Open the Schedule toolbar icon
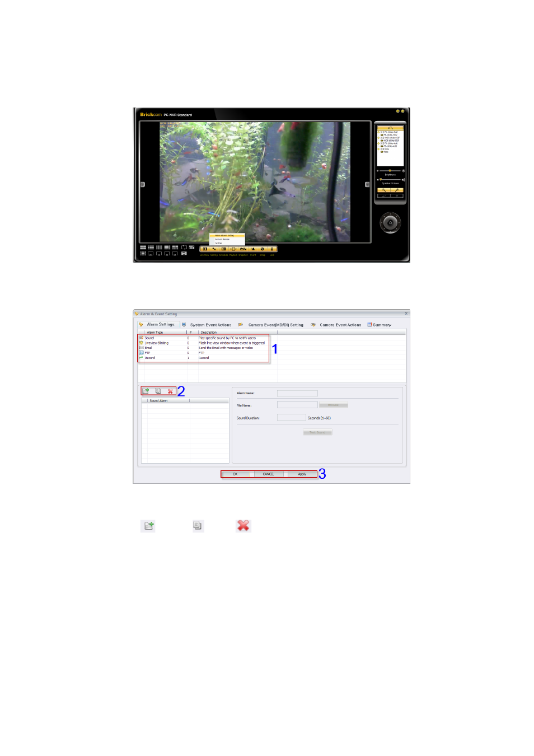 click(x=223, y=249)
